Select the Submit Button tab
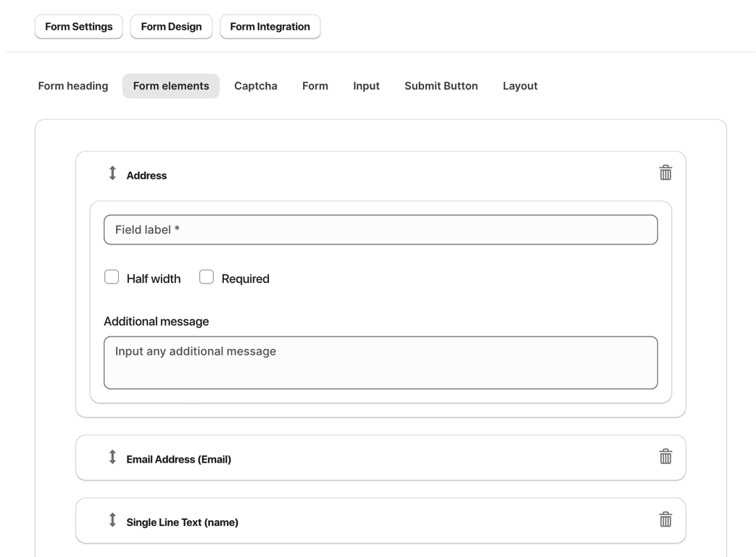Screen dimensions: 756x557 pos(441,86)
